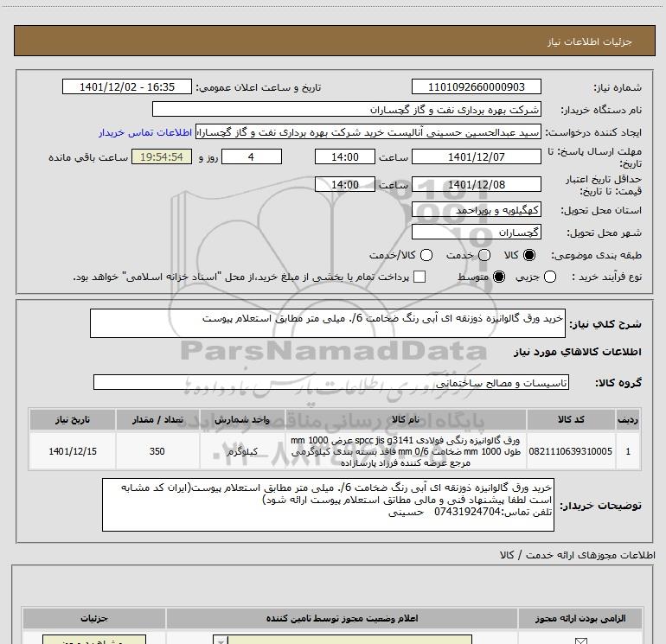Click the جزئیات column header in licenses table
Screen dimensions: 666x644
coord(94,619)
